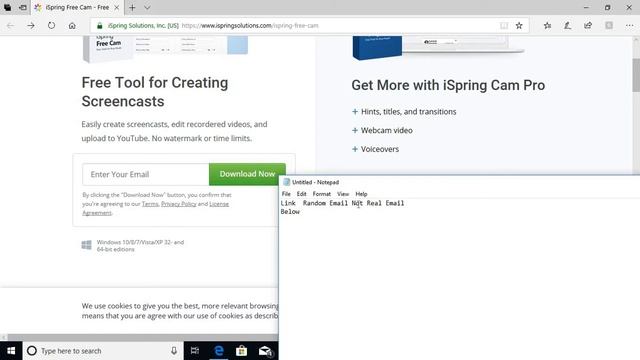Click the page horizontal scrollbar

pyautogui.click(x=143, y=338)
